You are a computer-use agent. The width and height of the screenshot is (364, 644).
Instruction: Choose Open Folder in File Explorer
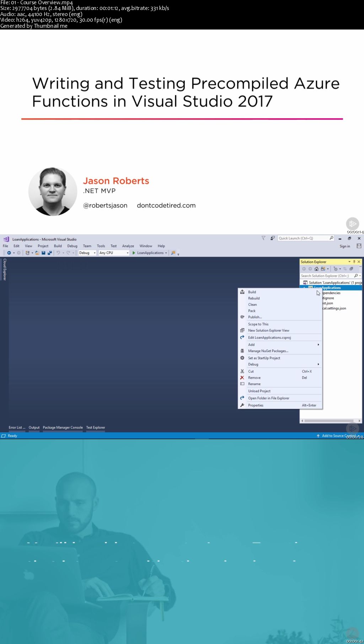(280, 398)
